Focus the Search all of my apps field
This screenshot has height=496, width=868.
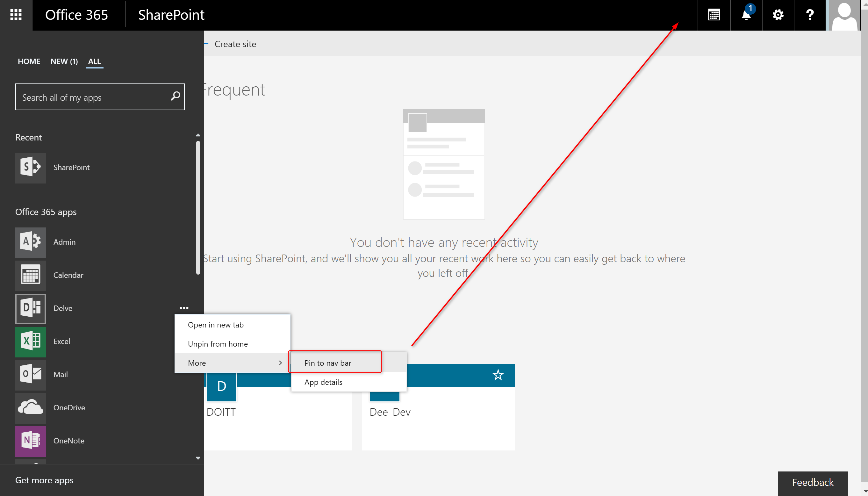(x=100, y=97)
